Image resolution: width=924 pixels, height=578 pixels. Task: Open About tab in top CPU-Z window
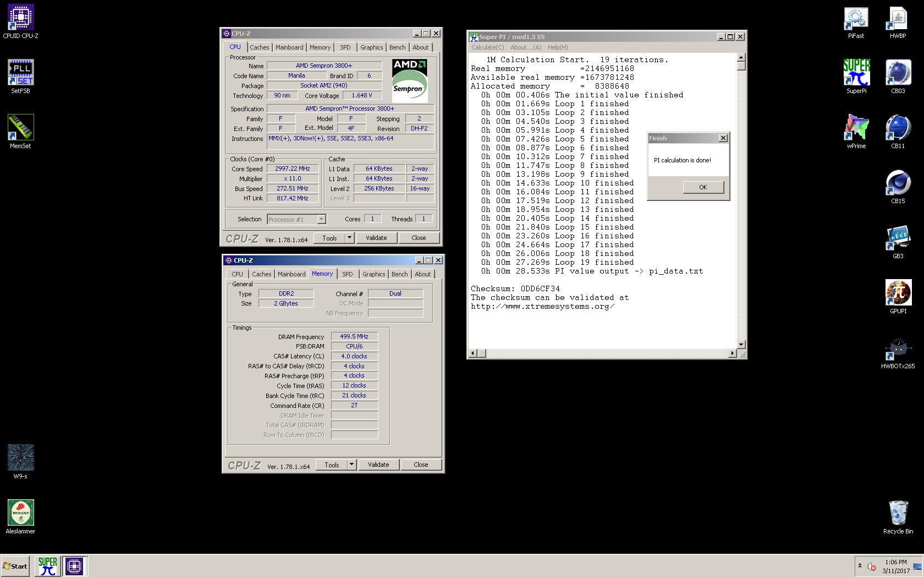[421, 47]
